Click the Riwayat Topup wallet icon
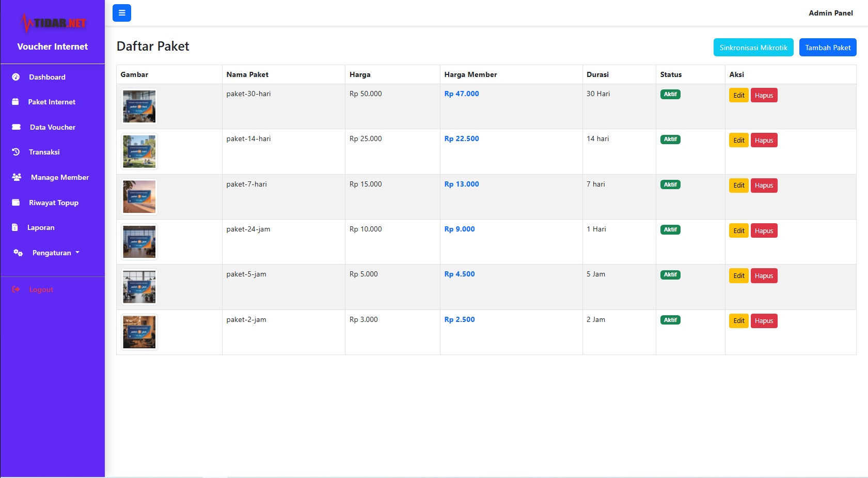868x478 pixels. [x=16, y=203]
